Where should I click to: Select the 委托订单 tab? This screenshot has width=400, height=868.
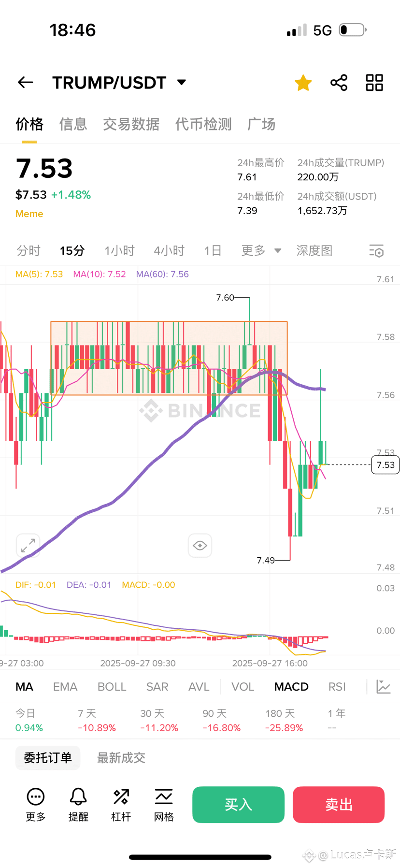click(48, 758)
